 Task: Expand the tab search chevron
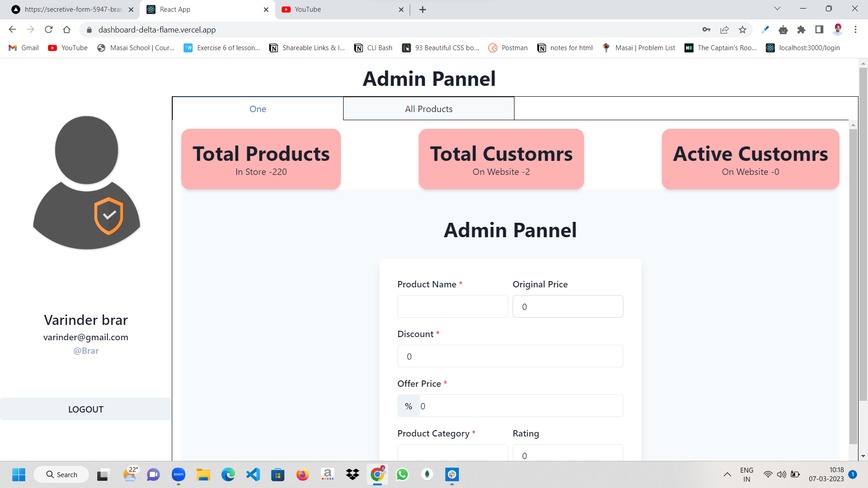pyautogui.click(x=777, y=9)
